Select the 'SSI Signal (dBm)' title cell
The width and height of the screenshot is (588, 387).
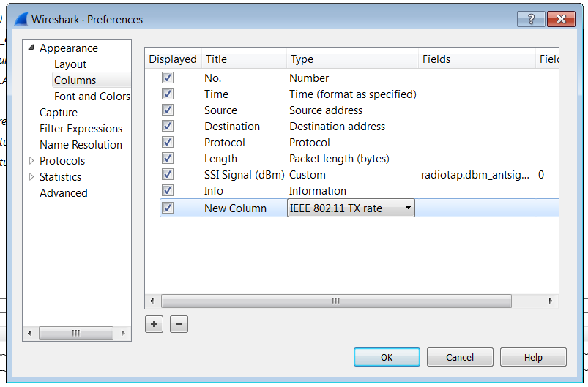click(244, 175)
